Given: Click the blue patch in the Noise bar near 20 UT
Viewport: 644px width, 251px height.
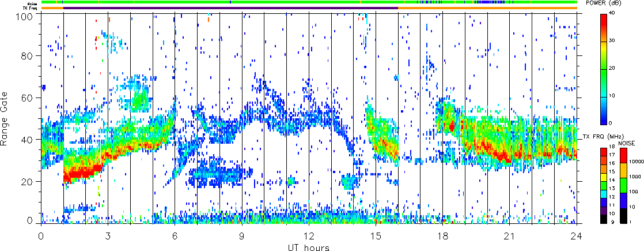Looking at the screenshot, I should point(487,2).
